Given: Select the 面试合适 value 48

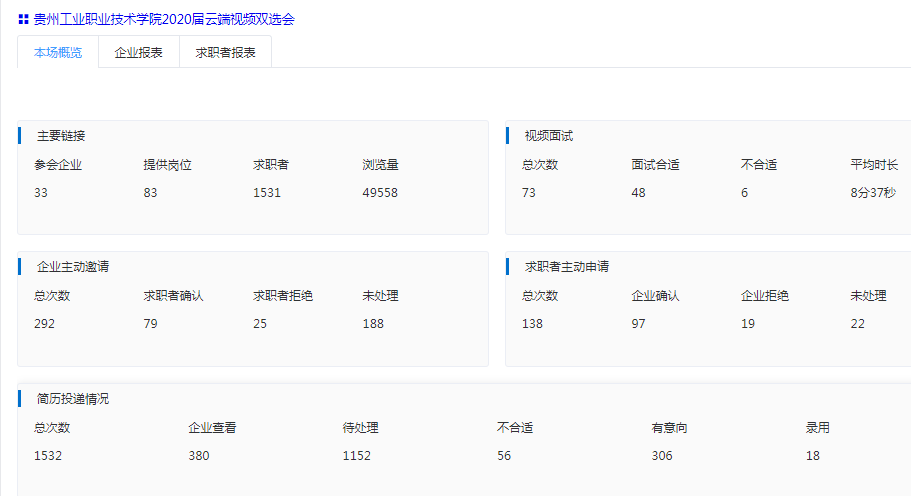Looking at the screenshot, I should click(638, 193).
